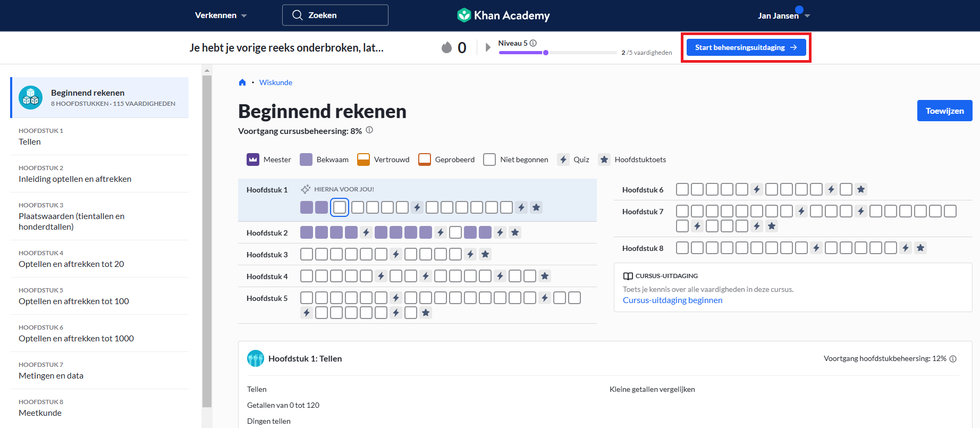980x428 pixels.
Task: Click the Hoofdstuk 7 star unit test icon
Action: (772, 226)
